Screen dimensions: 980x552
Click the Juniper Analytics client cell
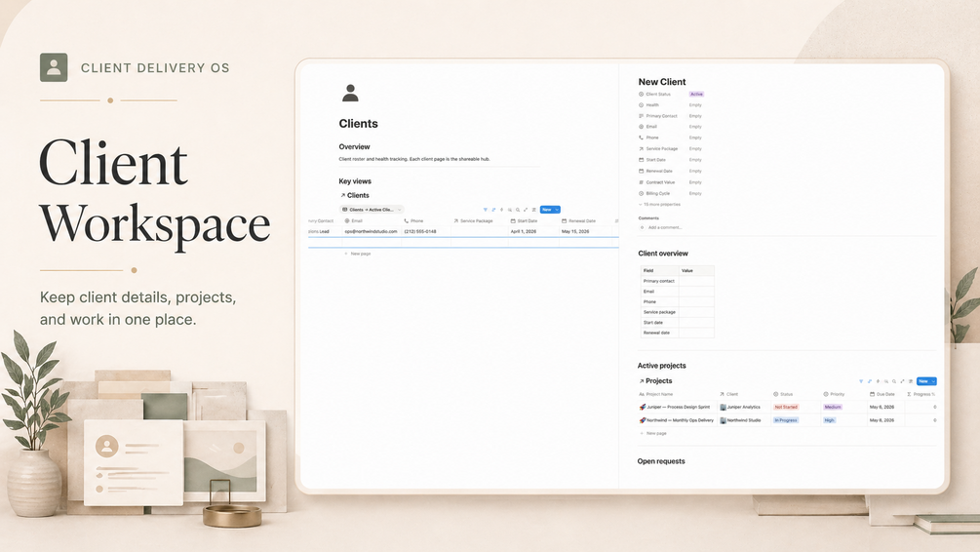pyautogui.click(x=744, y=407)
